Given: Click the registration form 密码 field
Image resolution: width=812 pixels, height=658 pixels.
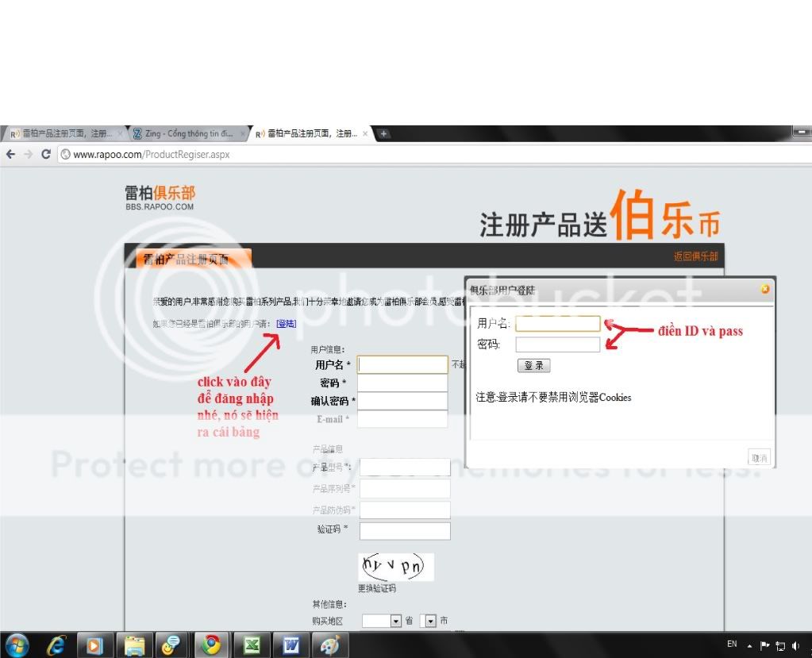Looking at the screenshot, I should point(403,383).
